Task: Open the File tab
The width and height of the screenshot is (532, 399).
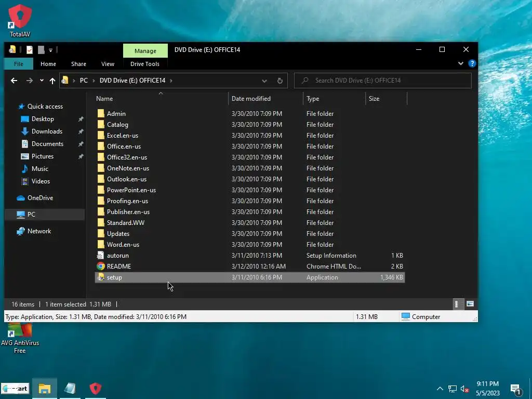Action: (19, 64)
